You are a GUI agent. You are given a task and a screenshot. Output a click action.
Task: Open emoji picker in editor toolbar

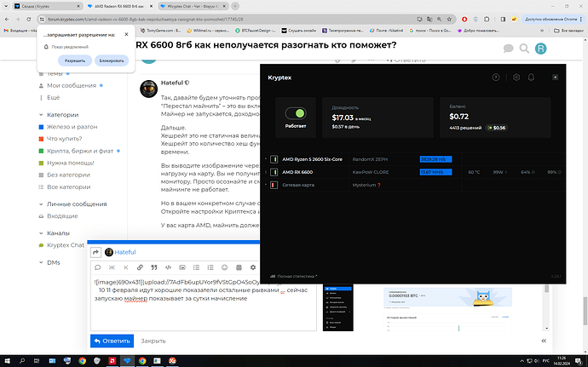pos(225,267)
